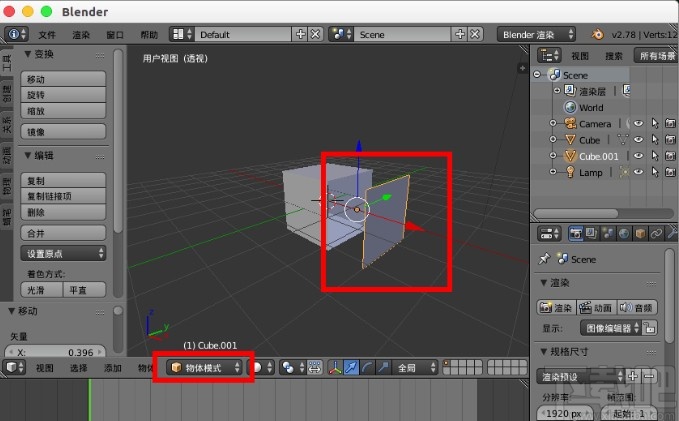The image size is (679, 421).
Task: Collapse the 变换 (Transform) panel
Action: pos(28,54)
